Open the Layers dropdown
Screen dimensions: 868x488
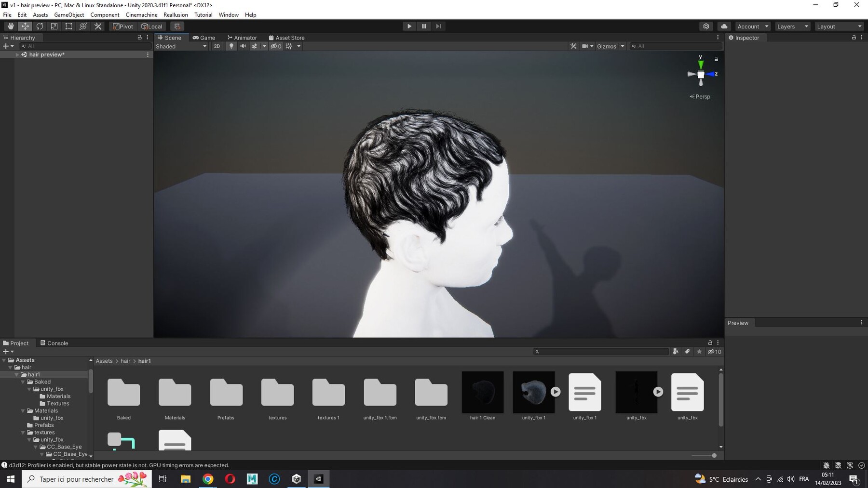coord(792,26)
